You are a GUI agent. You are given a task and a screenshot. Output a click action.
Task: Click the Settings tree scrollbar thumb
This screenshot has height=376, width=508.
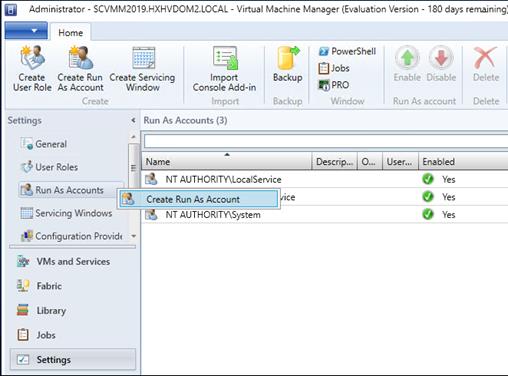click(133, 168)
